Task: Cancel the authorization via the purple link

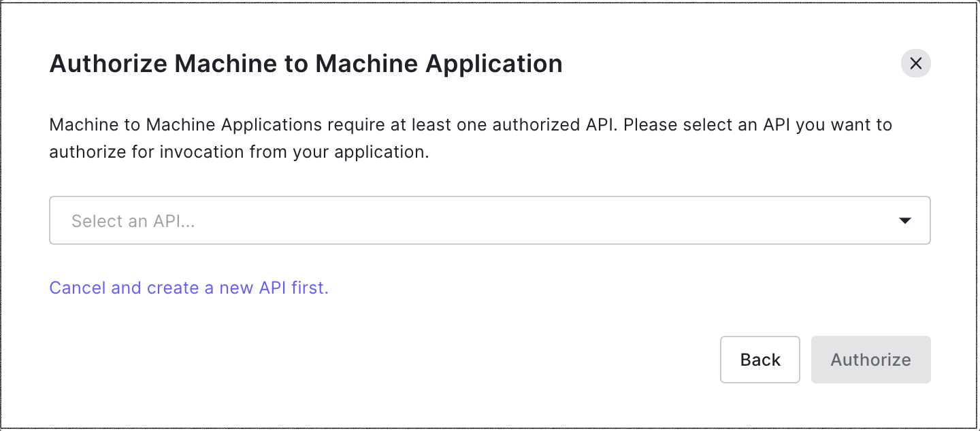Action: pos(189,288)
